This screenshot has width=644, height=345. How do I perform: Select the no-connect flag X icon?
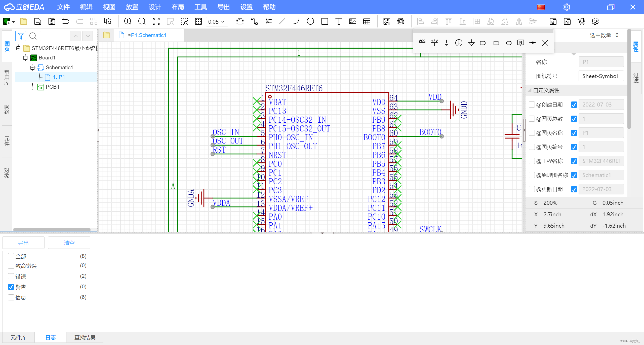point(545,43)
